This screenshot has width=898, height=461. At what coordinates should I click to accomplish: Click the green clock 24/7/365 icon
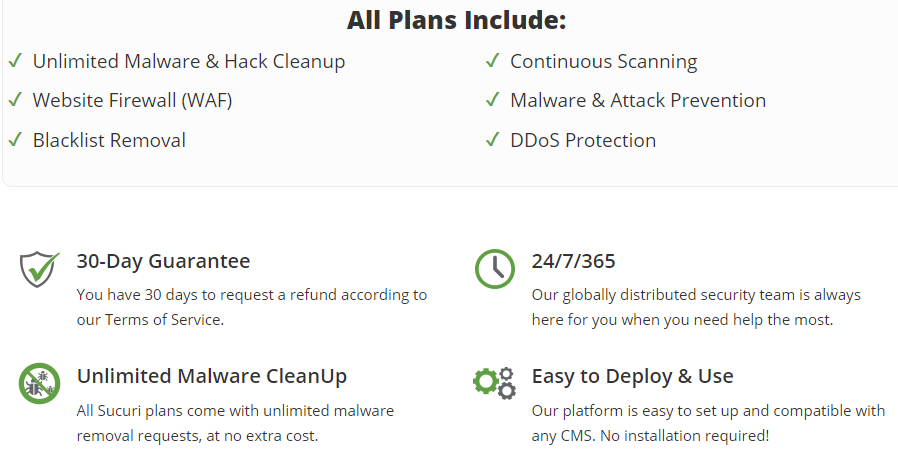point(495,269)
